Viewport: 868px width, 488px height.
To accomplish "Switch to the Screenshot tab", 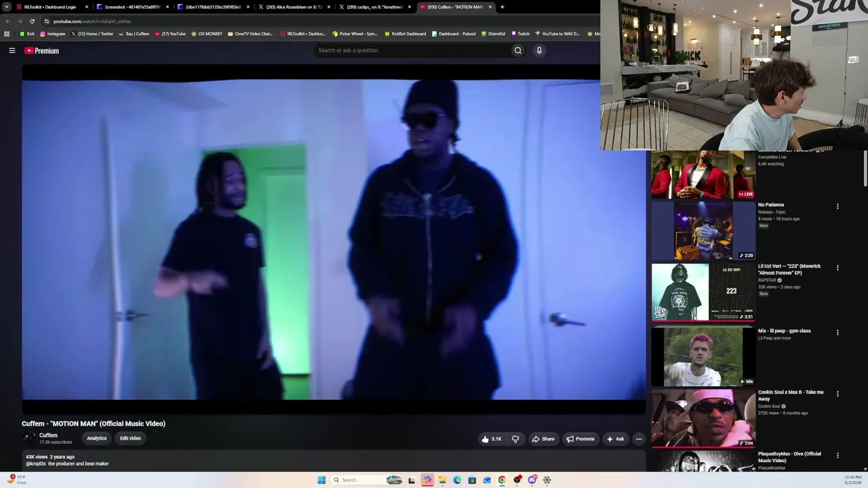I will click(134, 7).
